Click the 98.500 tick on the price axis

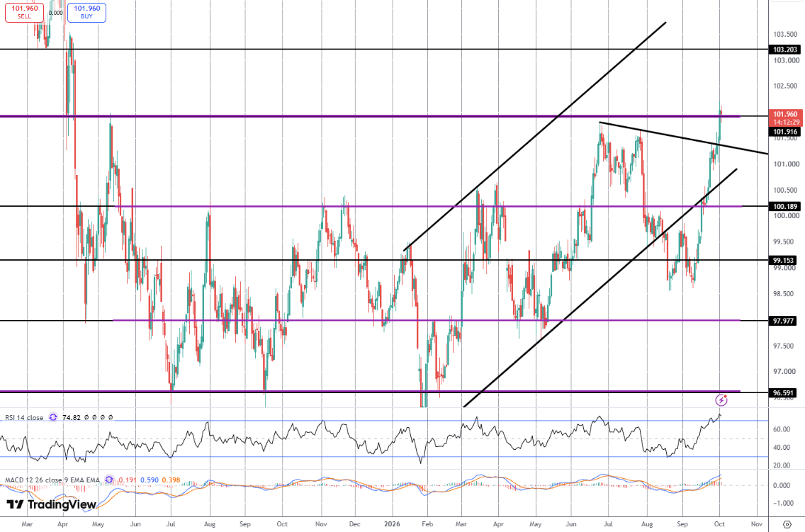784,294
